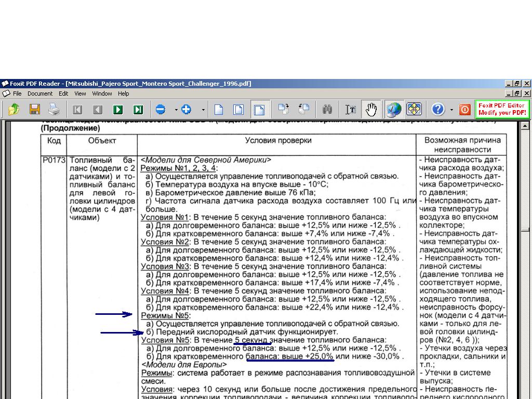The image size is (532, 399).
Task: Open Find with the binoculars icon
Action: [327, 110]
